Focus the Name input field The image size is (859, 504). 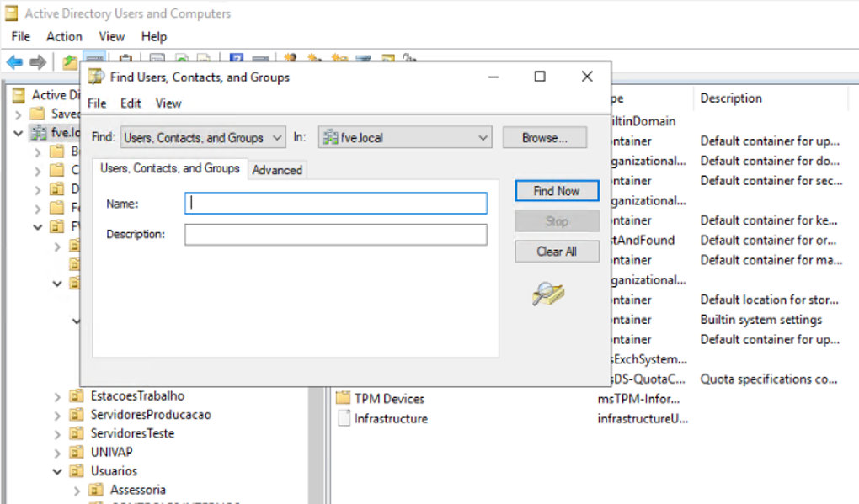pos(336,203)
